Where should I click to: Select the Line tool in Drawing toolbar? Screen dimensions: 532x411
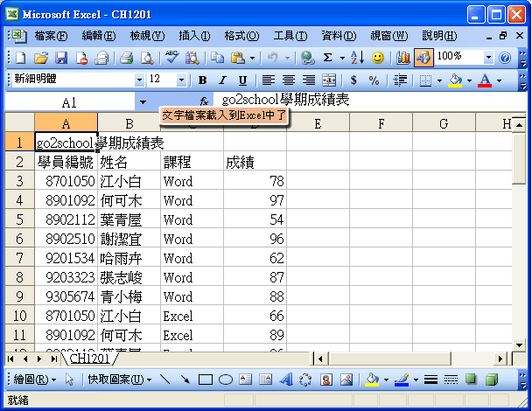[165, 380]
